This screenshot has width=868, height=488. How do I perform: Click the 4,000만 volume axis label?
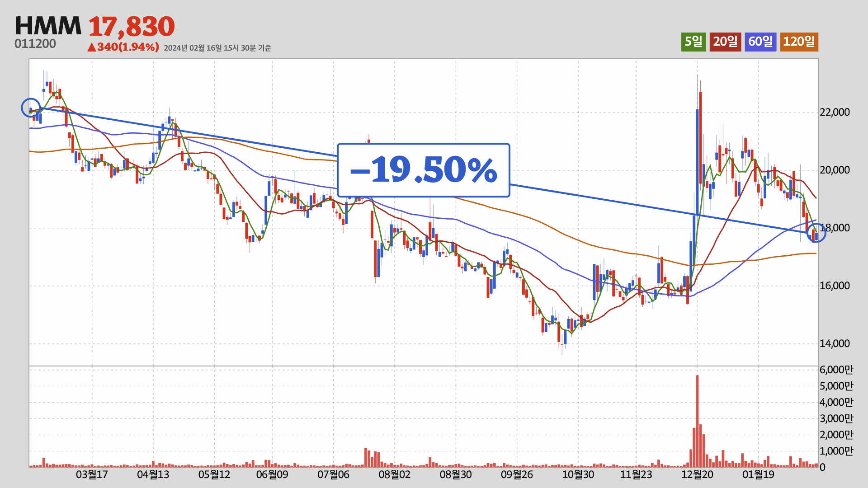pyautogui.click(x=836, y=402)
